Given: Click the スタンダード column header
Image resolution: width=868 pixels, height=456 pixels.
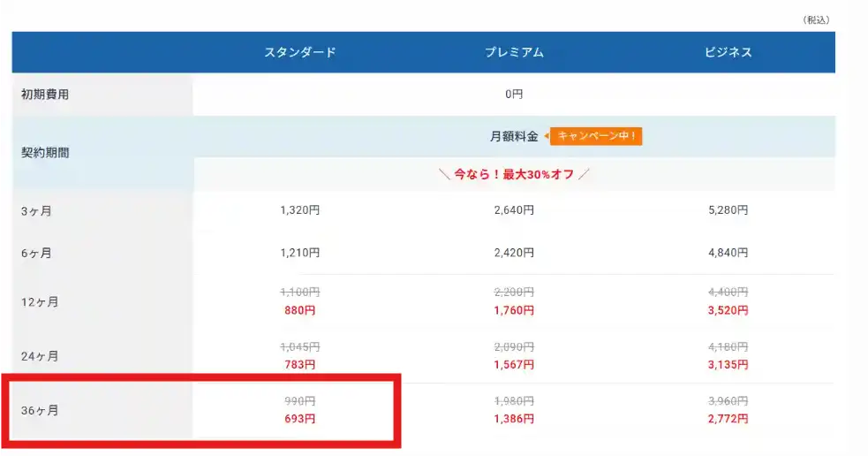Looking at the screenshot, I should pos(300,53).
